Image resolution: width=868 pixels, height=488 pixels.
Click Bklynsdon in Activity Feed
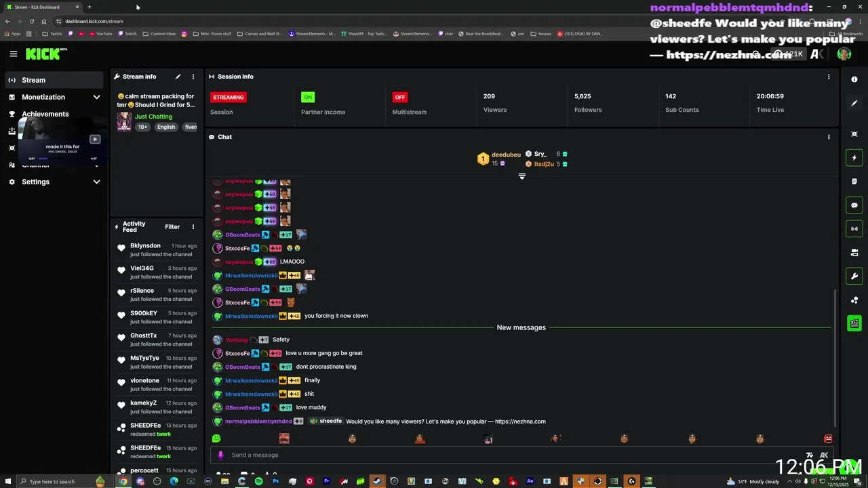click(x=145, y=246)
